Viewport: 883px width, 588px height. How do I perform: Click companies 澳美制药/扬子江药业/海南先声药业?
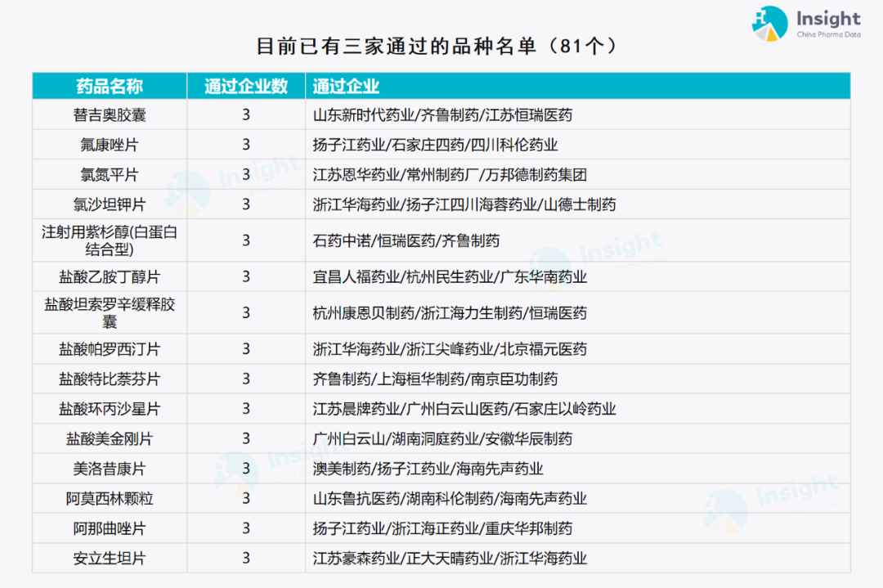(x=428, y=469)
